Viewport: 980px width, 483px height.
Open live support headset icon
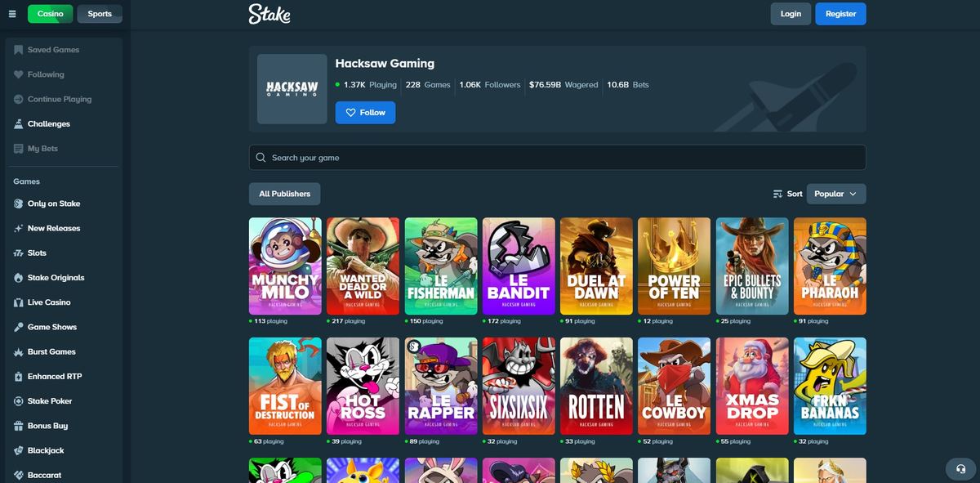point(960,469)
